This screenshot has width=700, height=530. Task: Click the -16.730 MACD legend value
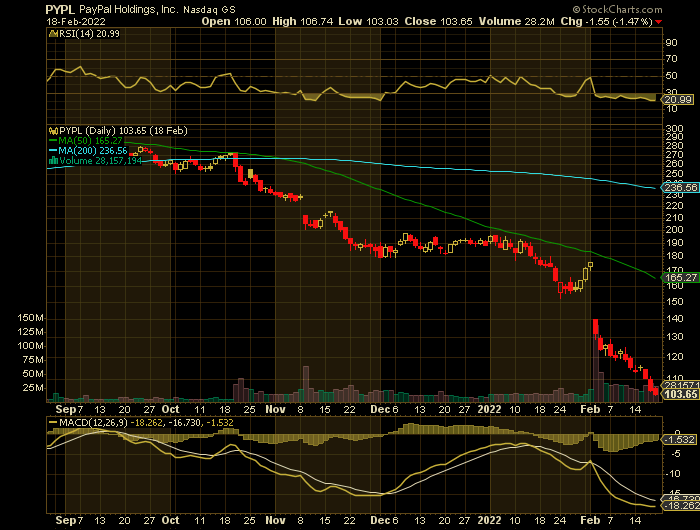click(184, 422)
